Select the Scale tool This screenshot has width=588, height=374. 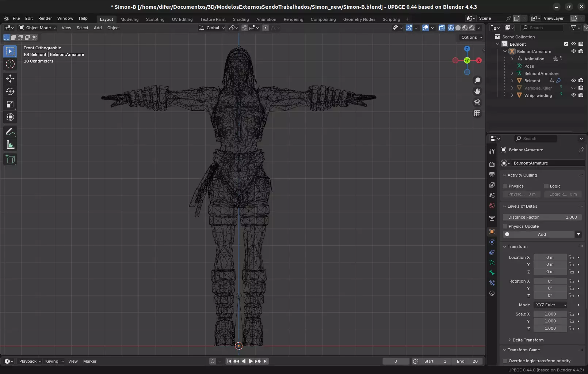(x=10, y=105)
